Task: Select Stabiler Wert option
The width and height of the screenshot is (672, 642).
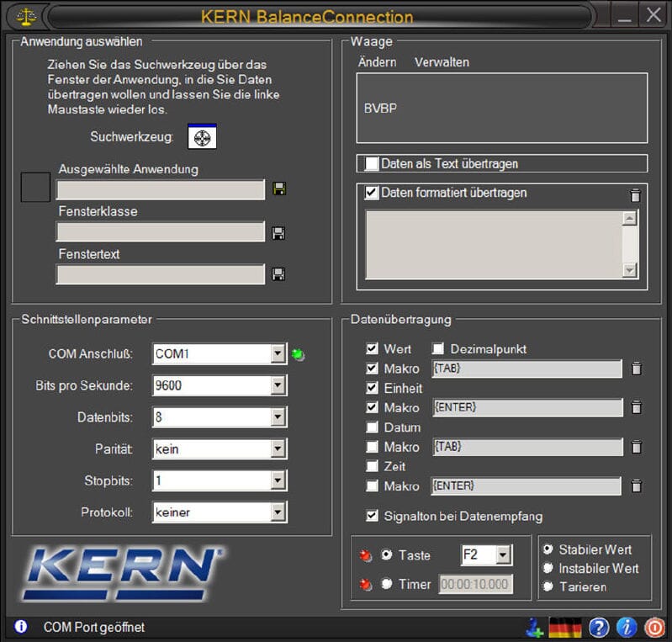Action: click(x=548, y=549)
